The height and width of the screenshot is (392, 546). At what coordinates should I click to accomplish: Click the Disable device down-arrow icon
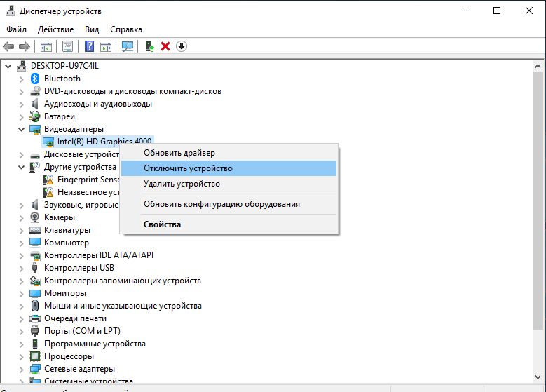pyautogui.click(x=182, y=46)
